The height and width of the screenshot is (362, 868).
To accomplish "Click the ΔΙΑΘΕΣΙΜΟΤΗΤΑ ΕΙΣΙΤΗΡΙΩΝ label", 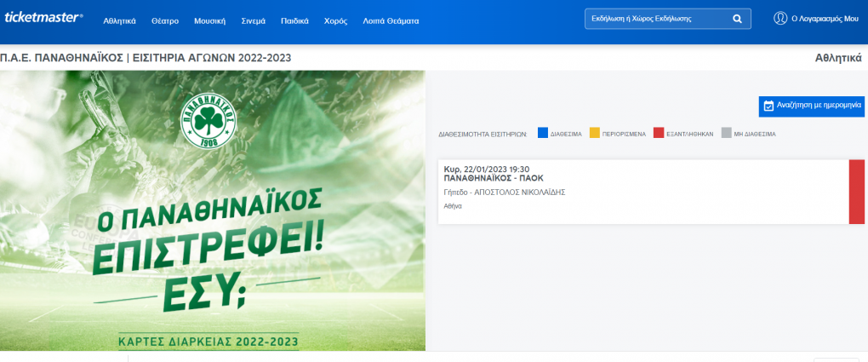I will click(483, 134).
